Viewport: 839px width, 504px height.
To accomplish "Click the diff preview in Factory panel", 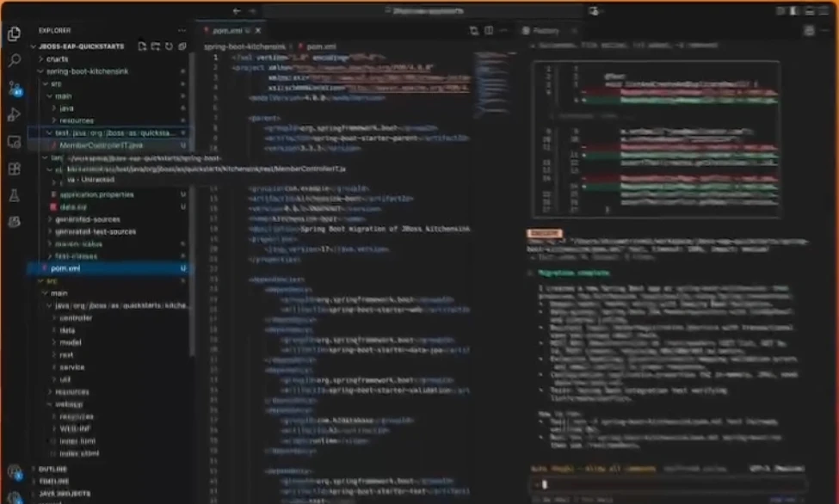I will [x=656, y=139].
